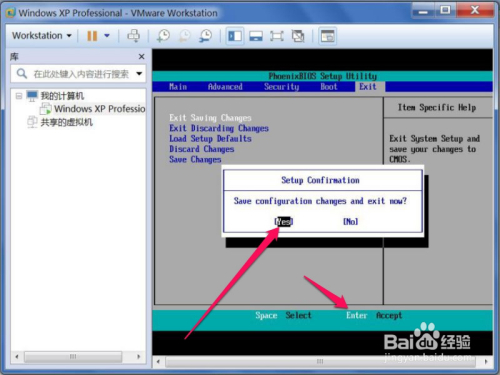Open the snapshot manager icon
The image size is (500, 375).
click(x=206, y=36)
